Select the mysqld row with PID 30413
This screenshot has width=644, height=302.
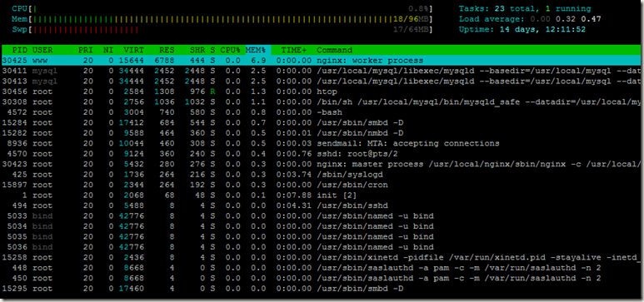322,82
